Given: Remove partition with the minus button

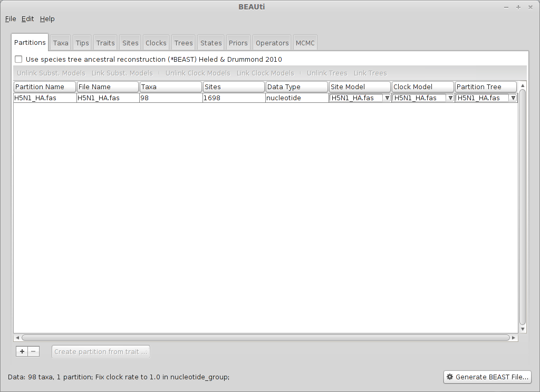Looking at the screenshot, I should click(x=33, y=351).
